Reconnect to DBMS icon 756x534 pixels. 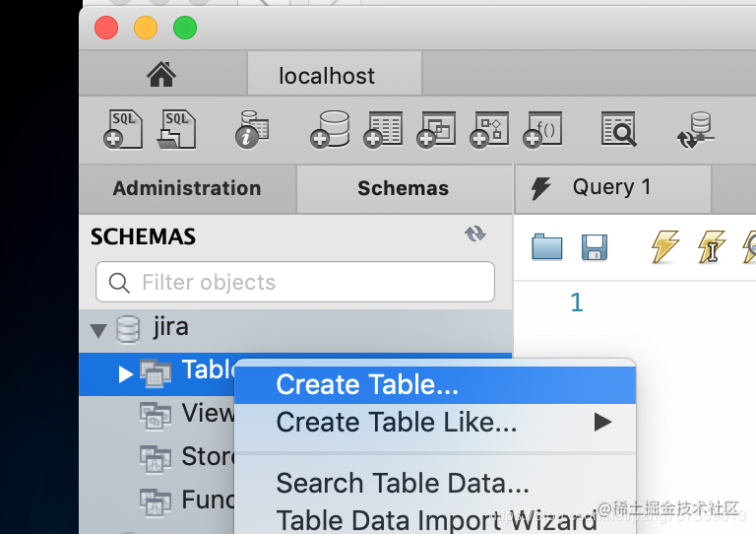695,130
